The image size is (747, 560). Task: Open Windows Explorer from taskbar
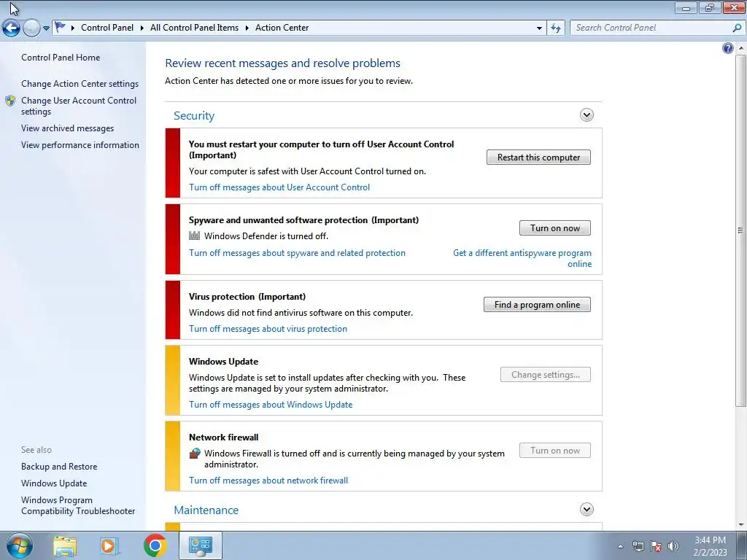(x=65, y=545)
